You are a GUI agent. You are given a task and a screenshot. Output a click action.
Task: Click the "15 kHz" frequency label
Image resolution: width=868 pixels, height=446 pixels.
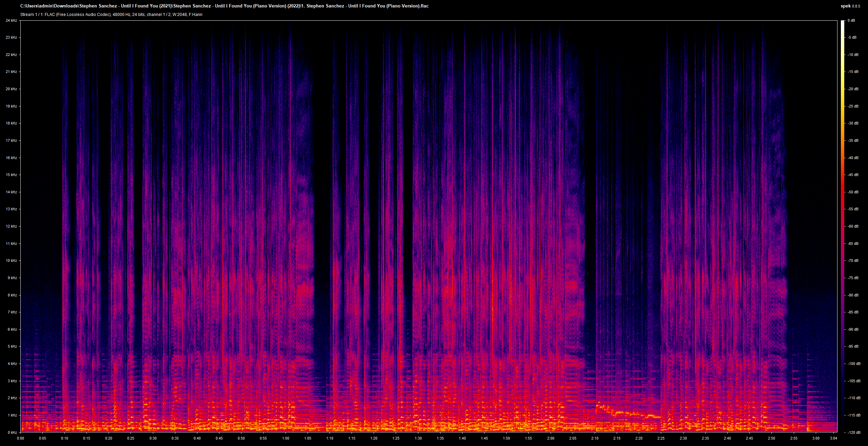[x=11, y=175]
